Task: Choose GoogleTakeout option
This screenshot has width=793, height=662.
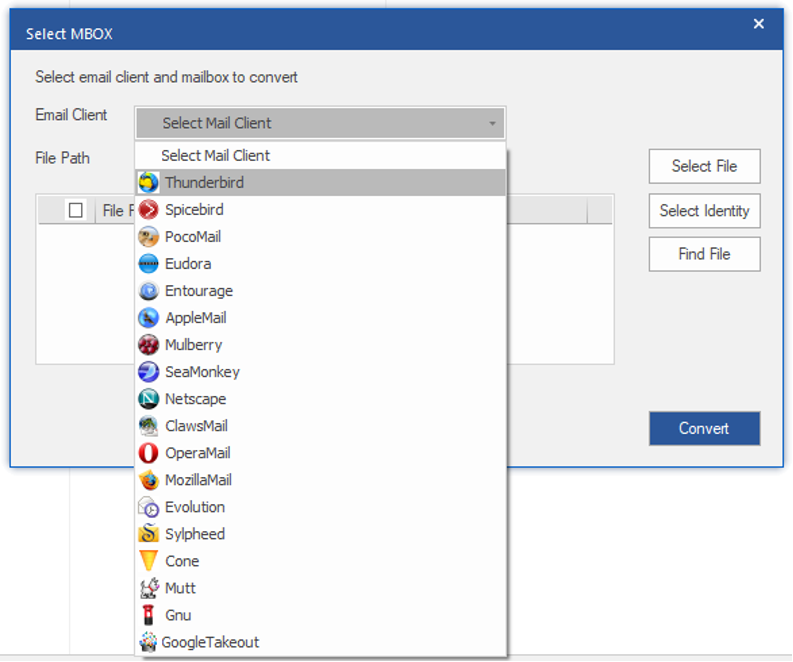Action: pyautogui.click(x=320, y=642)
